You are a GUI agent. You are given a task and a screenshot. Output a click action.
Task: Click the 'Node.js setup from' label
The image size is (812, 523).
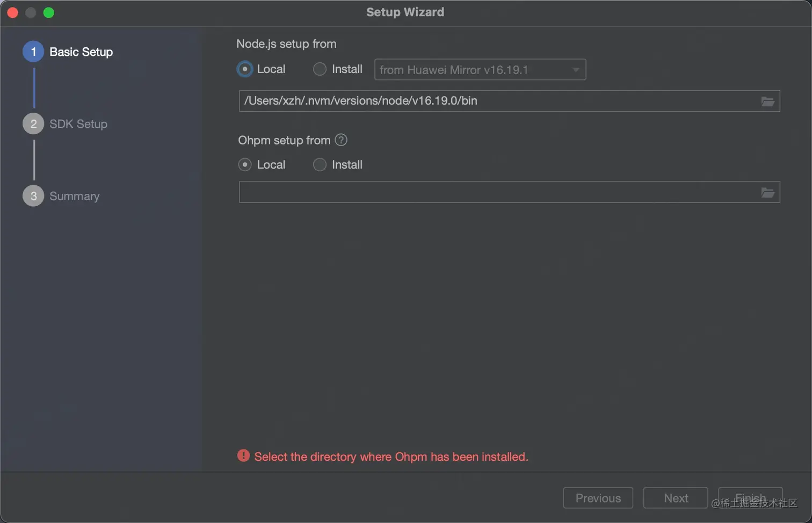[x=286, y=44]
